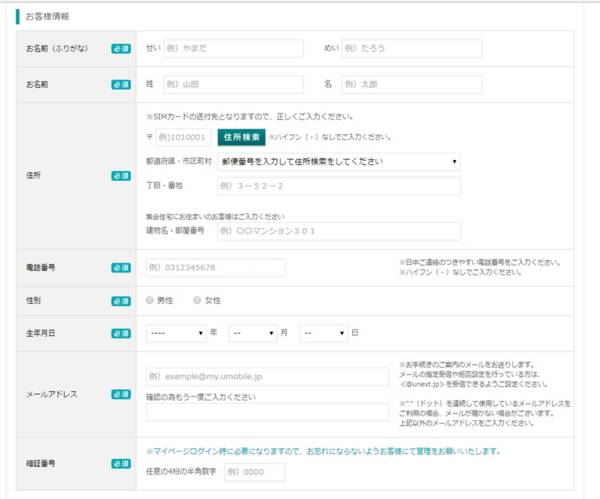Select the 男性 radio button
The image size is (600, 499).
[x=150, y=300]
